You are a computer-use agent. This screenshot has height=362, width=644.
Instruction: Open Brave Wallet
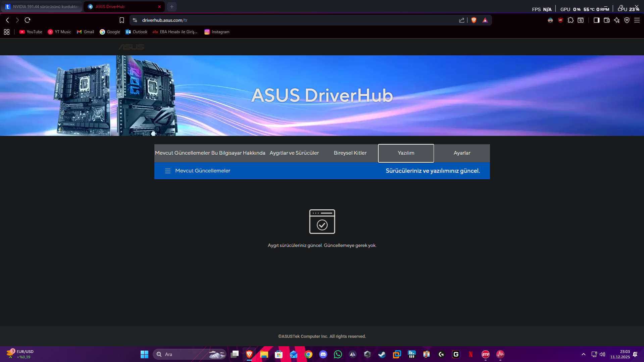(x=607, y=20)
